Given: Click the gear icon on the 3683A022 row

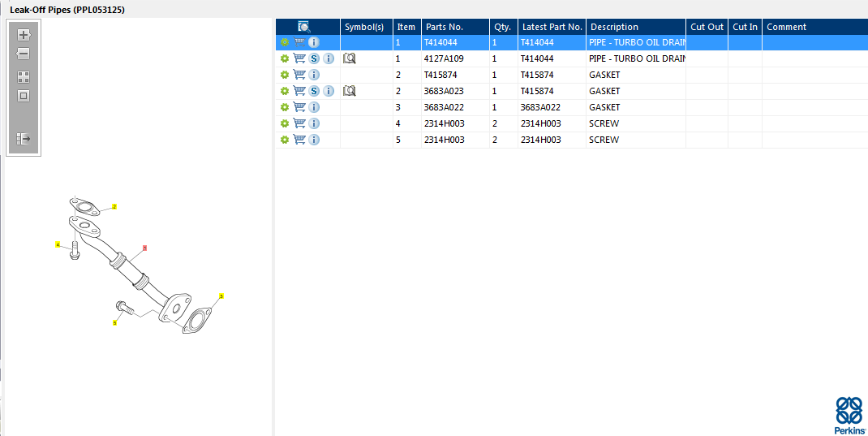Looking at the screenshot, I should click(285, 107).
